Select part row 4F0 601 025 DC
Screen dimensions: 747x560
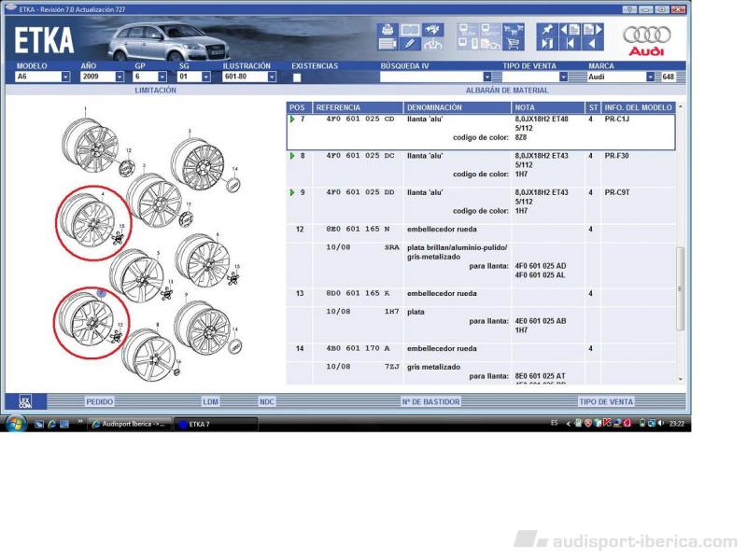(x=481, y=169)
